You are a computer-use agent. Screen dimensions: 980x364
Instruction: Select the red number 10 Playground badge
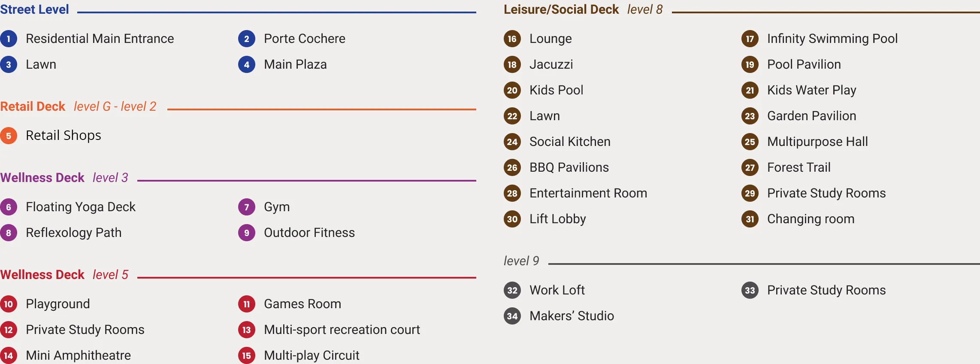9,304
